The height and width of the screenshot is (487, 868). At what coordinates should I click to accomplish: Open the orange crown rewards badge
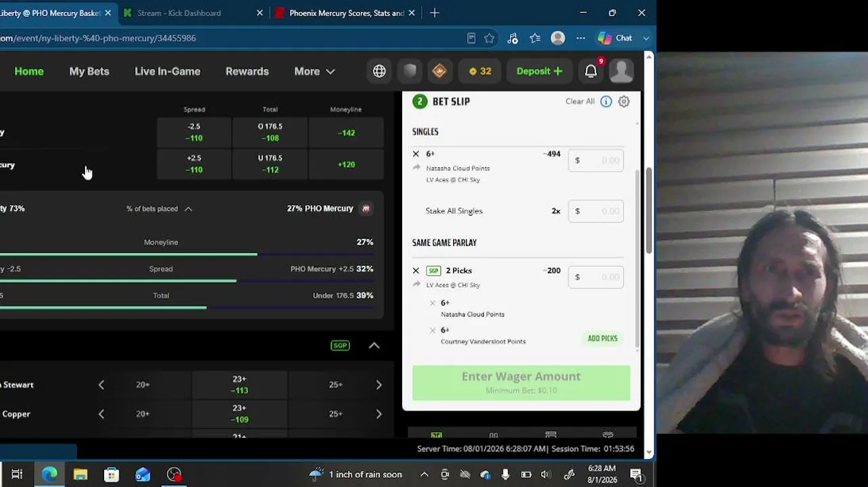pos(439,71)
